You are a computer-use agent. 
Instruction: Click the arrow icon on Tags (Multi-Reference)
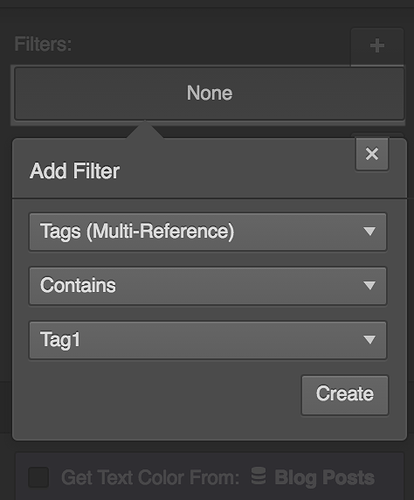click(369, 231)
